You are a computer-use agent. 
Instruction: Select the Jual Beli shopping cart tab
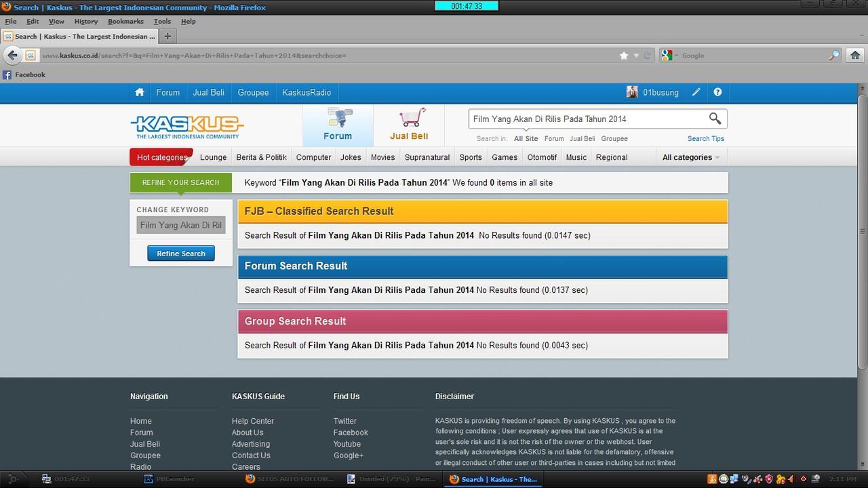coord(409,125)
